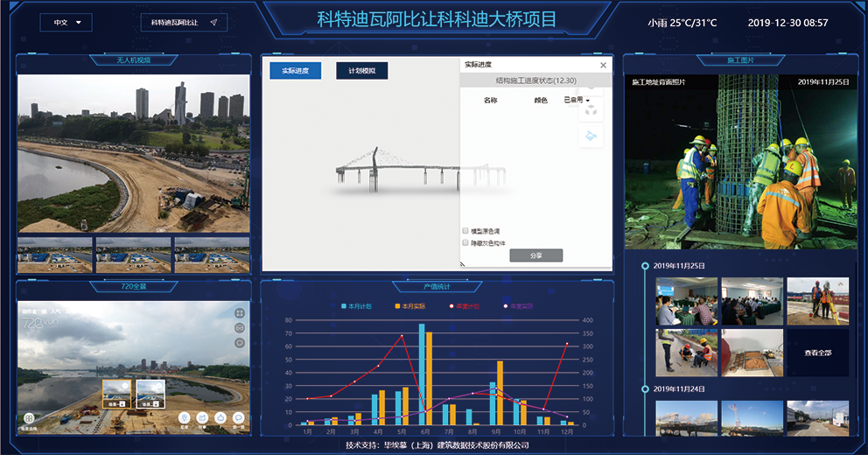Click the share icon in 720 panorama
This screenshot has width=868, height=455.
pyautogui.click(x=201, y=418)
